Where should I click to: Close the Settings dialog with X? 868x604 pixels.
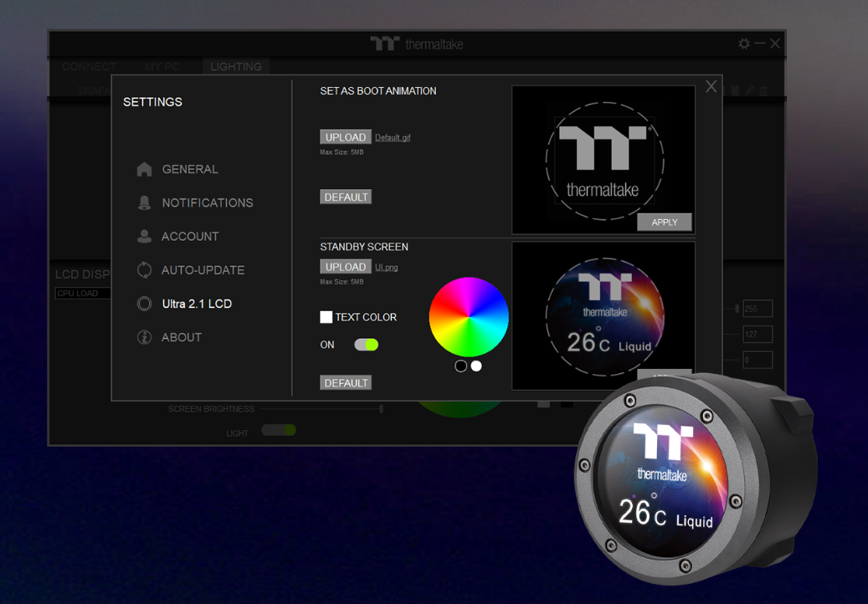pos(711,86)
